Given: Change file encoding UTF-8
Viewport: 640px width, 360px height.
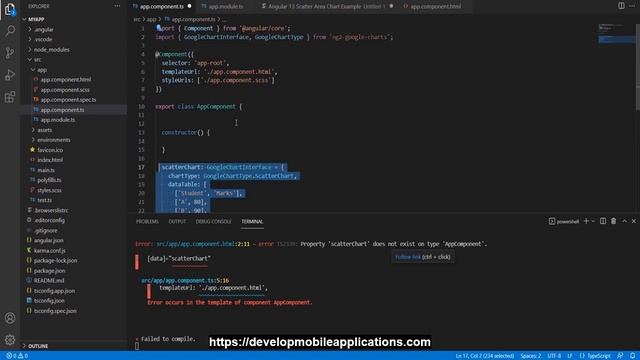Looking at the screenshot, I should (554, 356).
